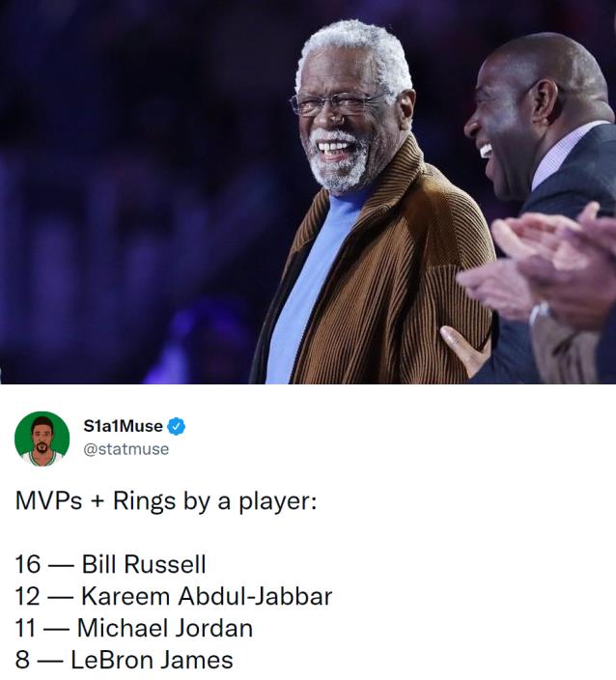Click the "MVPs + Rings by a player:" heading
Image resolution: width=616 pixels, height=680 pixels.
[166, 502]
